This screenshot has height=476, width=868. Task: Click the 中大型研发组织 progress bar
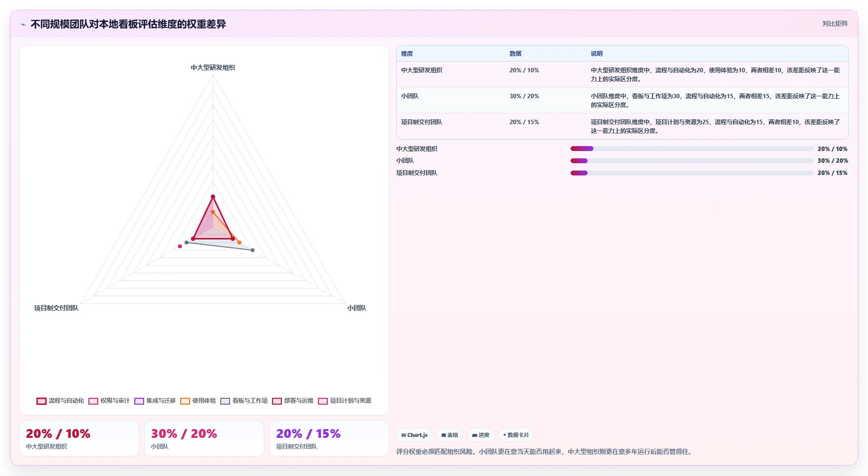click(x=692, y=149)
